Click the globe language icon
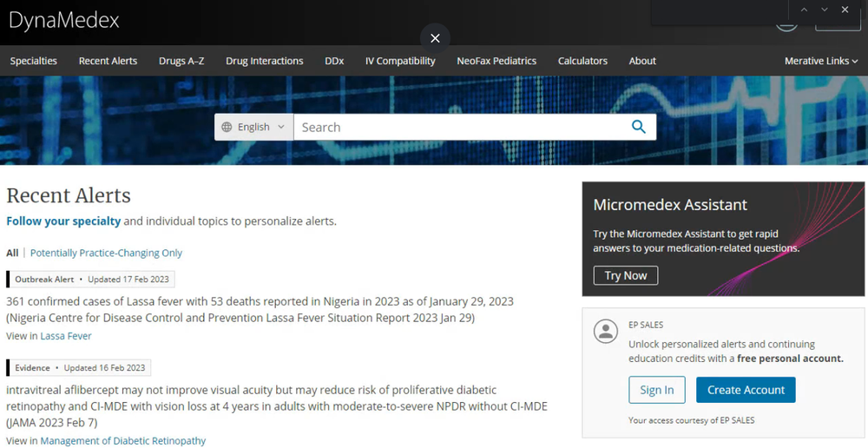 [227, 127]
